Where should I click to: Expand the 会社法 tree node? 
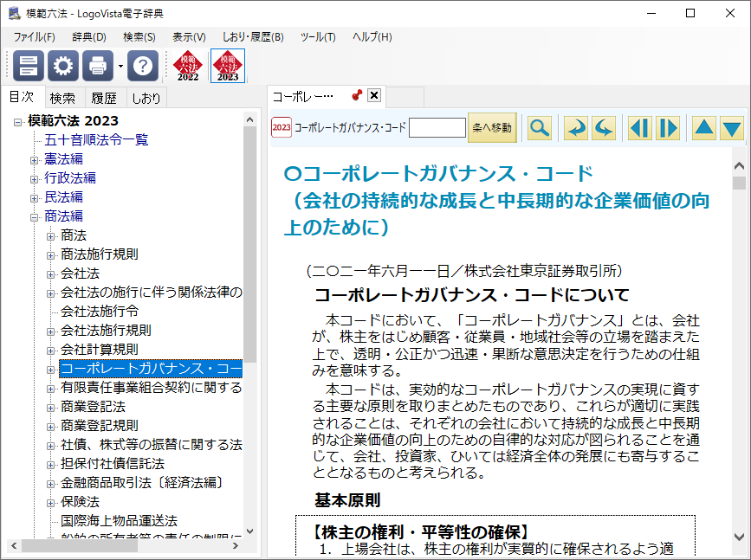(51, 274)
